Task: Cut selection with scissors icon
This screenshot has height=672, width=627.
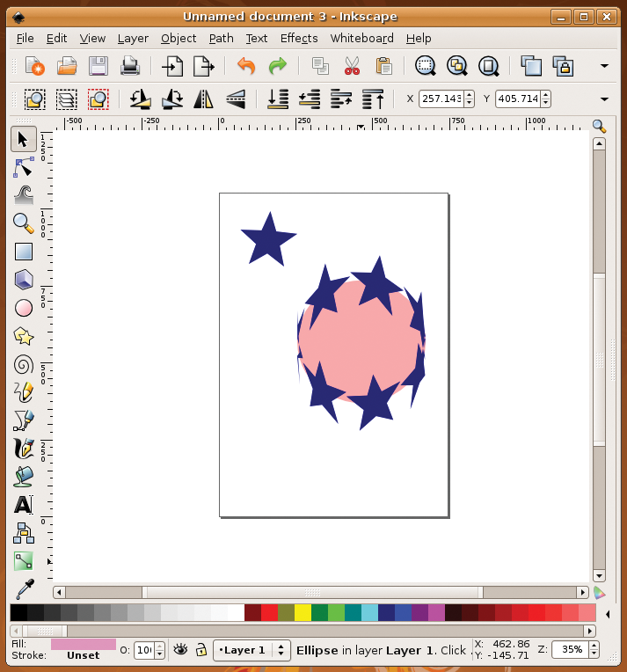Action: (x=352, y=66)
